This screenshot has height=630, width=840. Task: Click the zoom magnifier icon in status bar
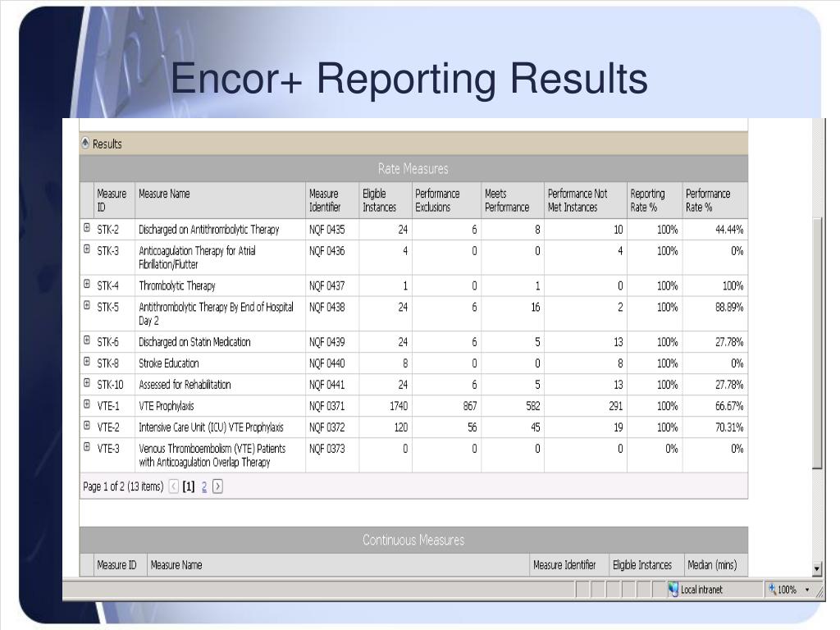[x=772, y=589]
